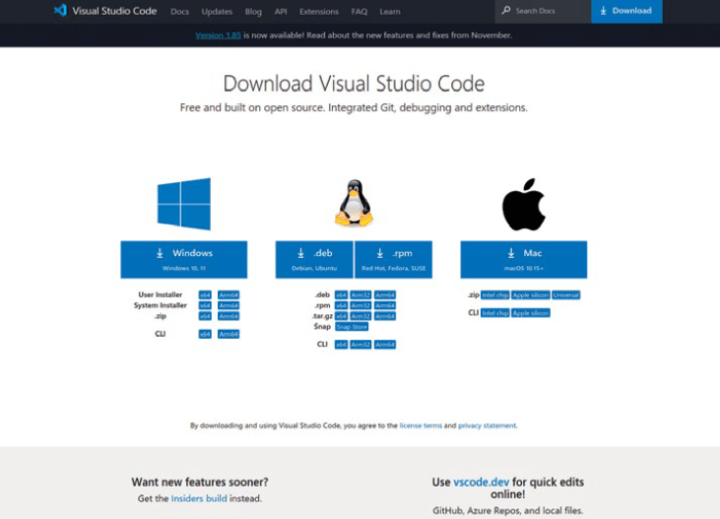The image size is (720, 519).
Task: Go to the Updates page
Action: [216, 11]
